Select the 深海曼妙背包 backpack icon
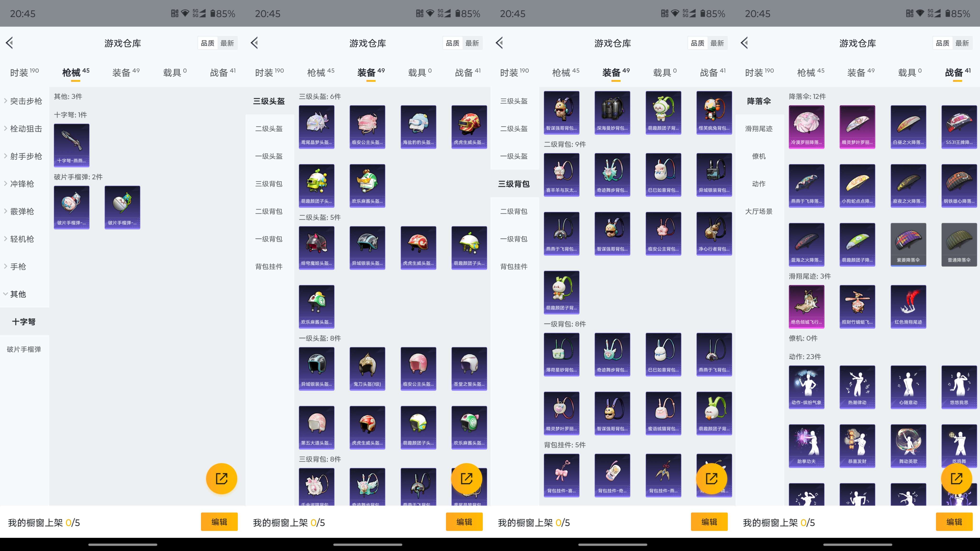 point(612,113)
